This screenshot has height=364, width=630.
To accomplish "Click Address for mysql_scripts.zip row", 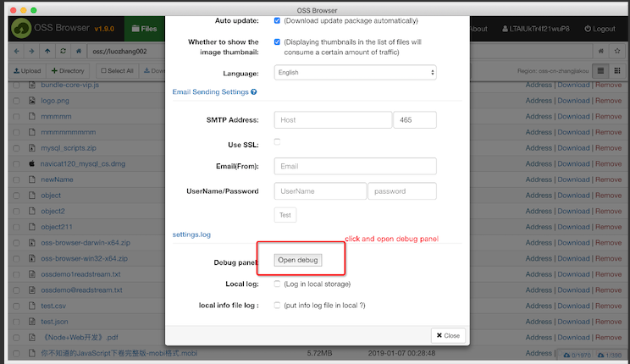I will point(539,148).
